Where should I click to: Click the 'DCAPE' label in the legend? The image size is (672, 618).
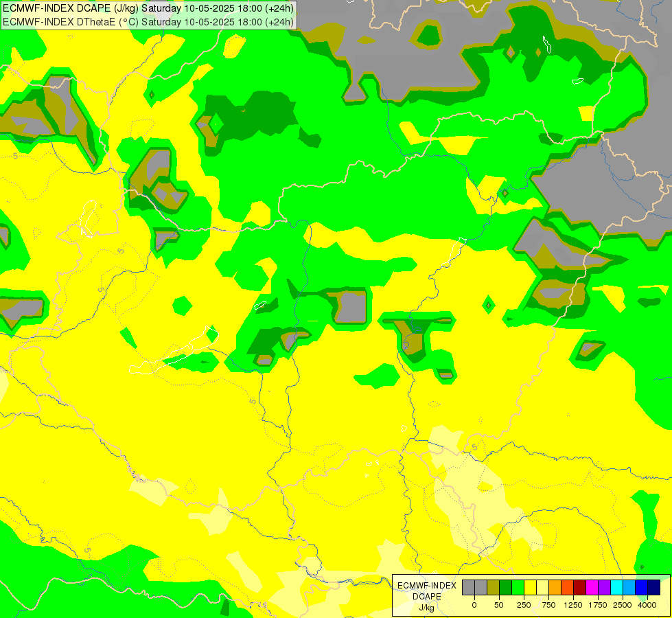pos(427,597)
